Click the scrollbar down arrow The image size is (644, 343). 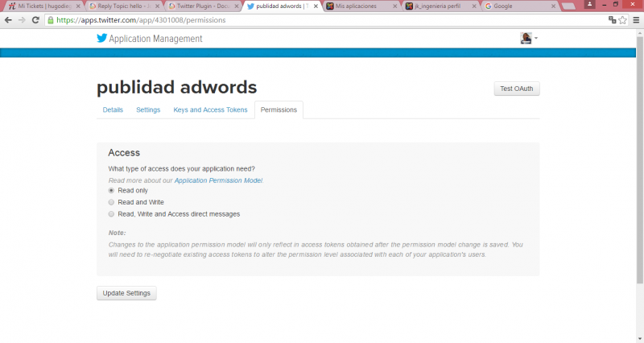(640, 339)
